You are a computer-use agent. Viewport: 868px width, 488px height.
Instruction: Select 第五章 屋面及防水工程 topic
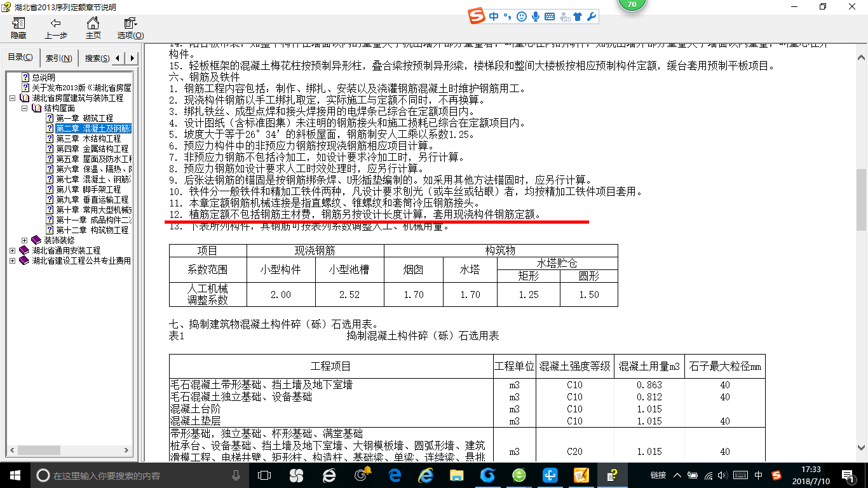(93, 159)
